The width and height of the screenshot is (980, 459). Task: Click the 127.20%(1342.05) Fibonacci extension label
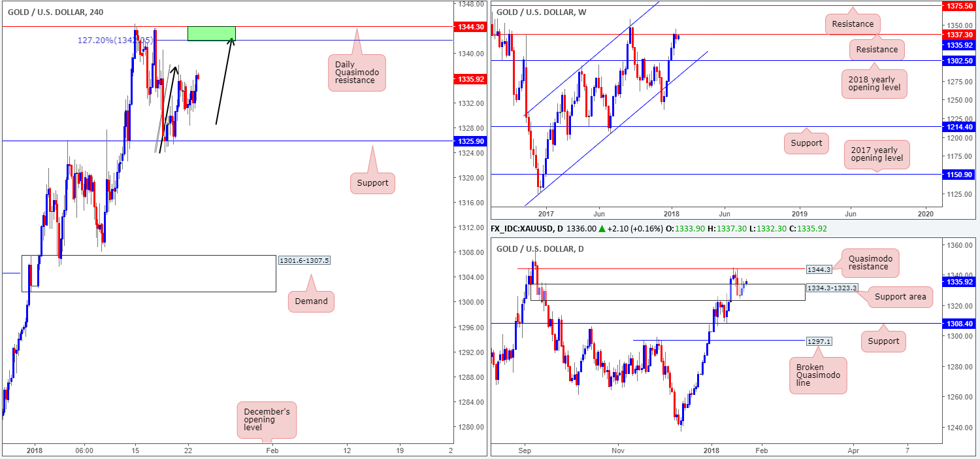click(x=115, y=40)
